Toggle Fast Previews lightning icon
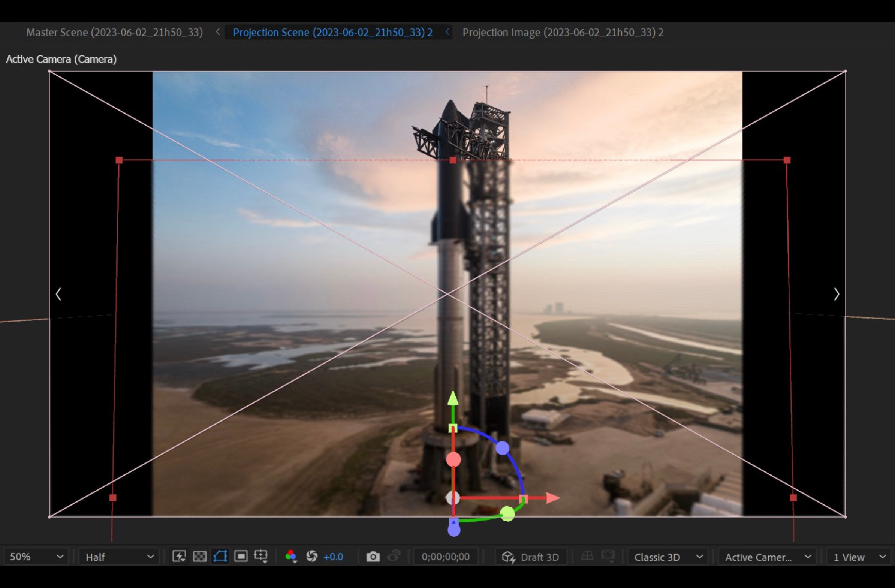Screen dimensions: 895x588 pyautogui.click(x=179, y=556)
